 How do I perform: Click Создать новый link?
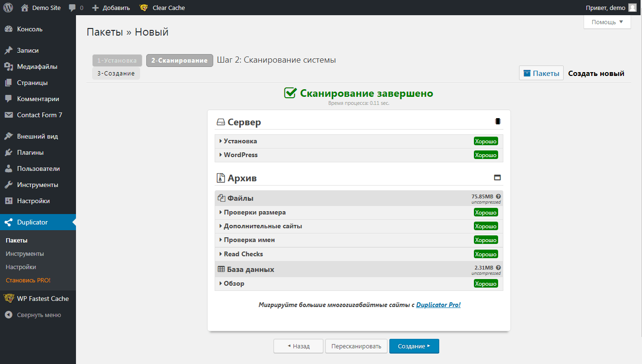point(596,74)
